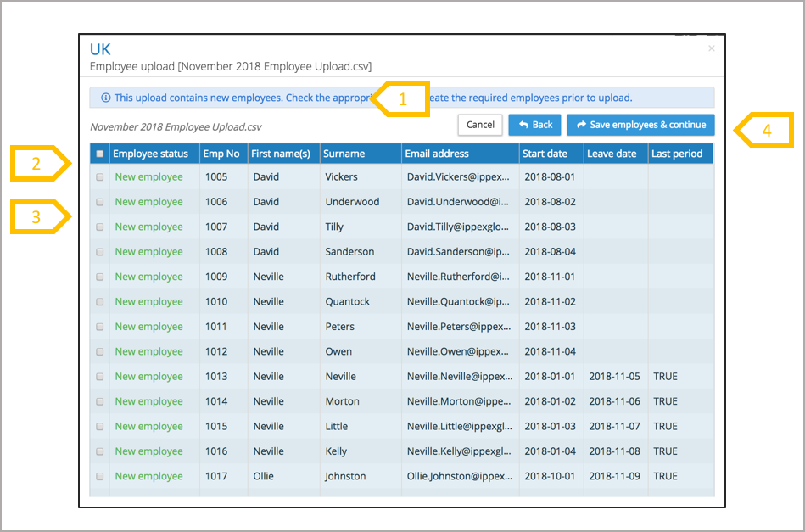Image resolution: width=805 pixels, height=532 pixels.
Task: Tick the checkbox for employee 1010
Action: click(x=100, y=302)
